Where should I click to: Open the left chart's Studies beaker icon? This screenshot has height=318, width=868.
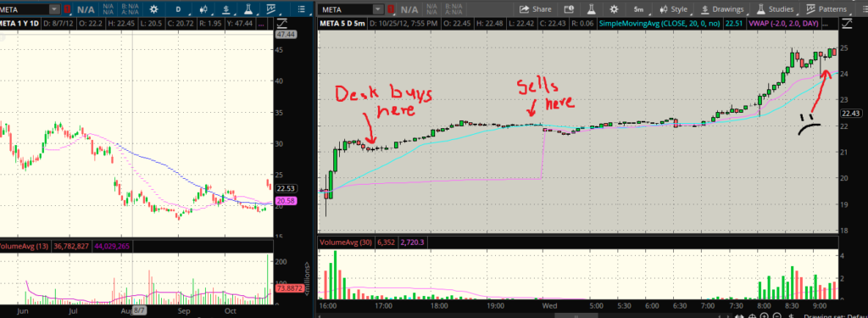[249, 8]
